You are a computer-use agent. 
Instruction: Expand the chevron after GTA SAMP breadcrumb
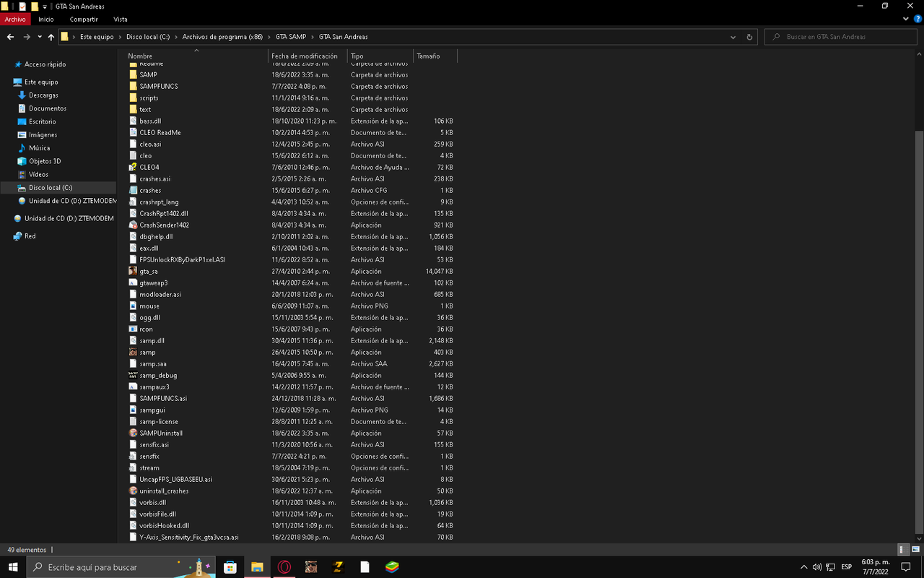pyautogui.click(x=313, y=37)
